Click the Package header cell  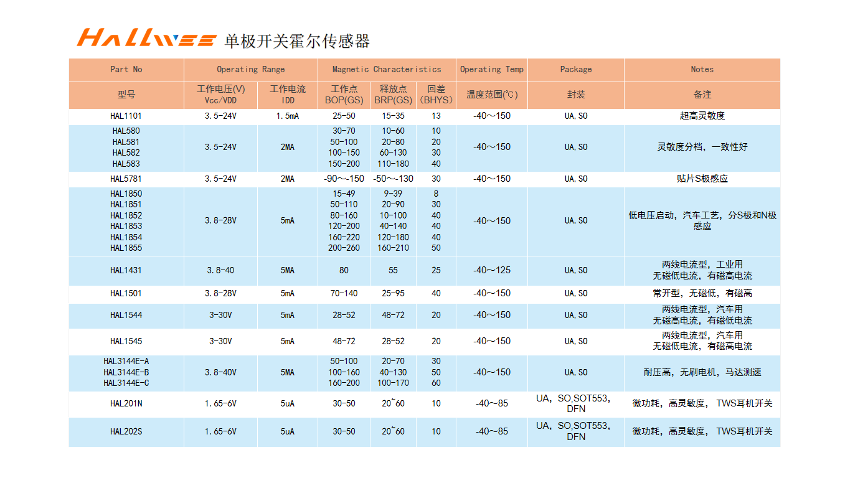point(576,70)
